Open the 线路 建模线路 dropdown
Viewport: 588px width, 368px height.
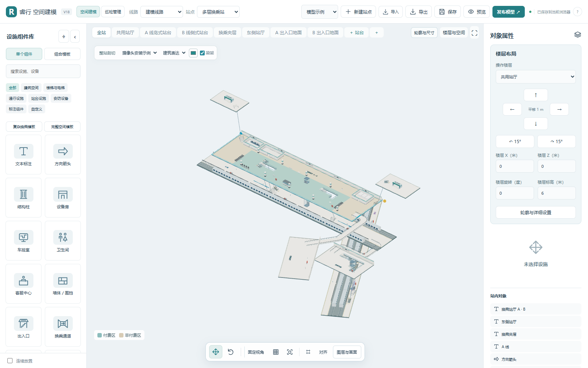pyautogui.click(x=162, y=12)
